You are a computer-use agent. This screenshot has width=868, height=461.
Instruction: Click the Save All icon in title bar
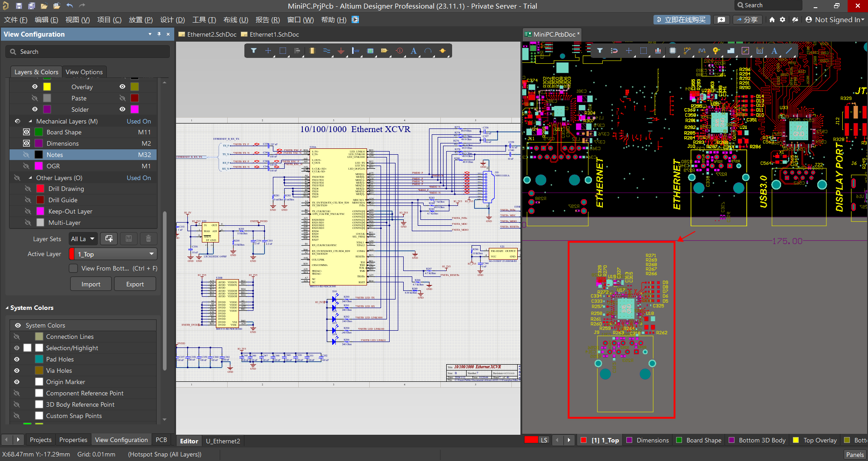(32, 6)
